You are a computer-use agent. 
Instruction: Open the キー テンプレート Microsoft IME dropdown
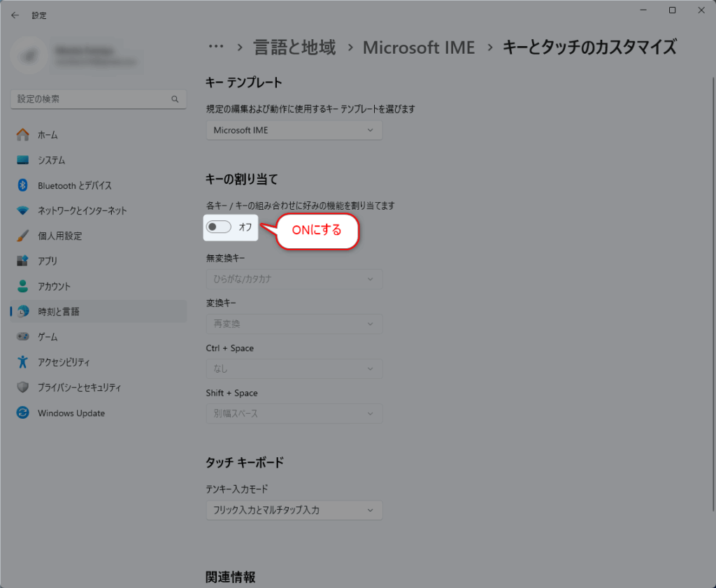pyautogui.click(x=294, y=131)
